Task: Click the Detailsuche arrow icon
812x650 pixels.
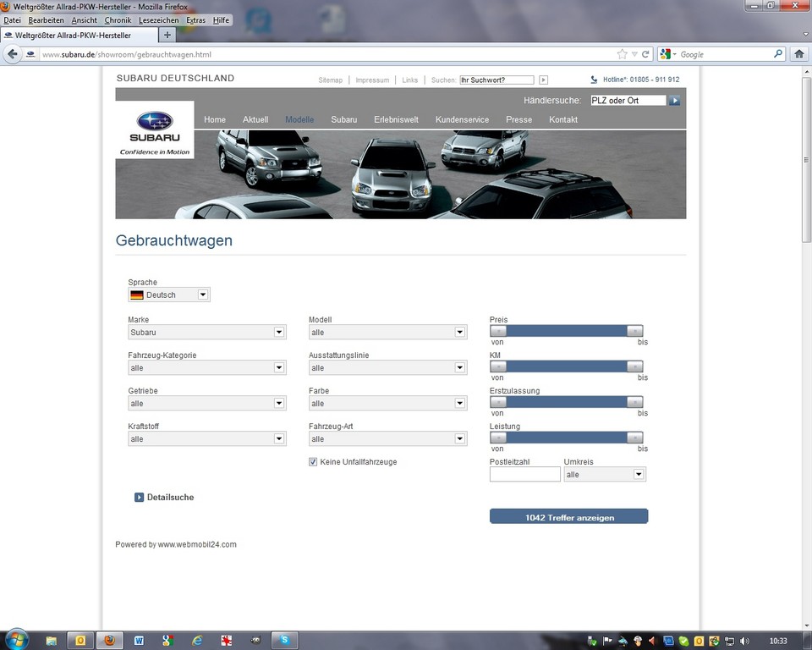Action: tap(139, 497)
